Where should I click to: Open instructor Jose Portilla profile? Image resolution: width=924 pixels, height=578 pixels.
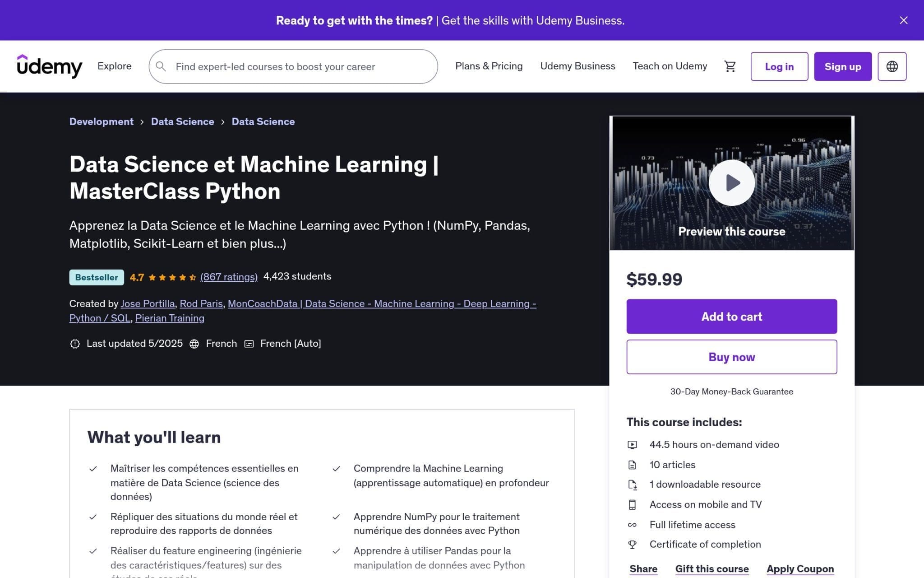pos(148,303)
